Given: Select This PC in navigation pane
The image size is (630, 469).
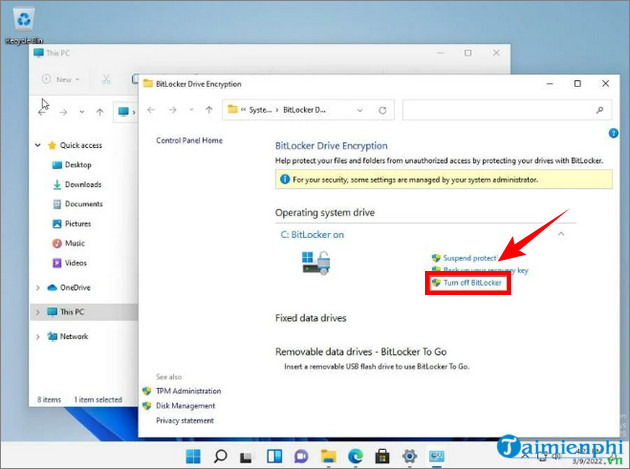Looking at the screenshot, I should [72, 312].
